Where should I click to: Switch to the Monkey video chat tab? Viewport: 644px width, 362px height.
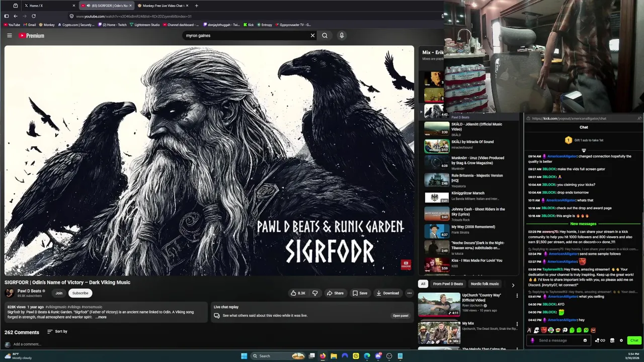(x=163, y=6)
